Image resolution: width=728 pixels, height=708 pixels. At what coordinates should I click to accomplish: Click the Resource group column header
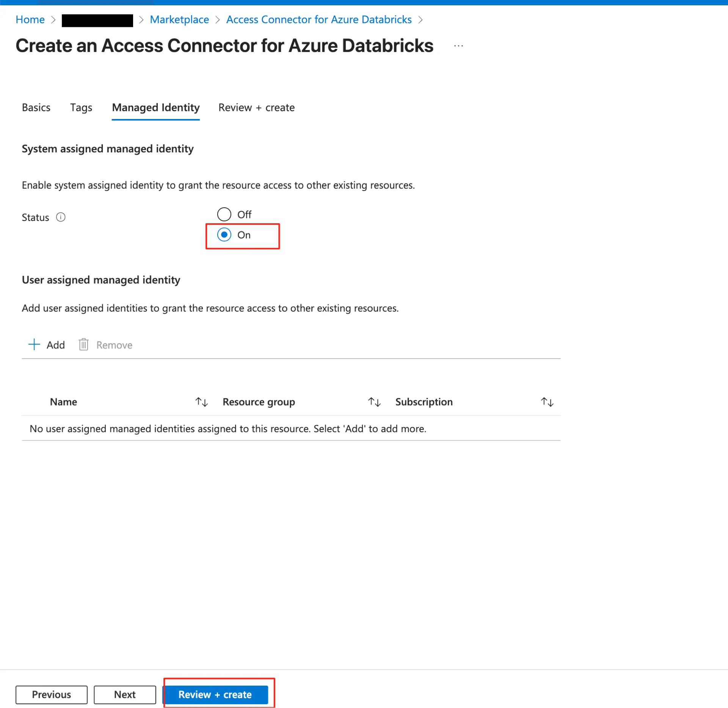tap(259, 402)
